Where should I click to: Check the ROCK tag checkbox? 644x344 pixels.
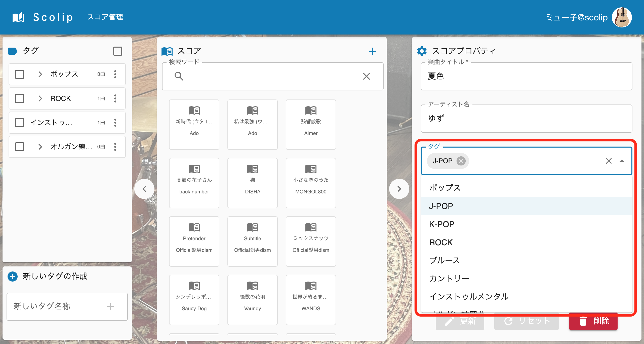[20, 98]
